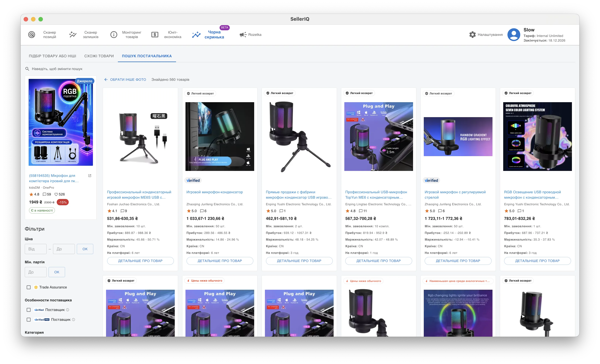Viewport: 600px width, 364px height.
Task: Open details for the ME6S USB microphone
Action: click(x=140, y=261)
